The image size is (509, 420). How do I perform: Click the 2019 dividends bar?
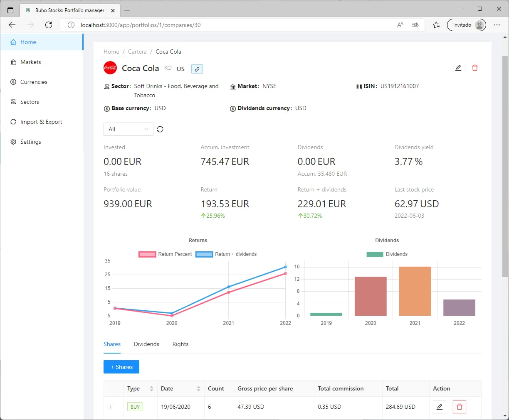tap(326, 314)
